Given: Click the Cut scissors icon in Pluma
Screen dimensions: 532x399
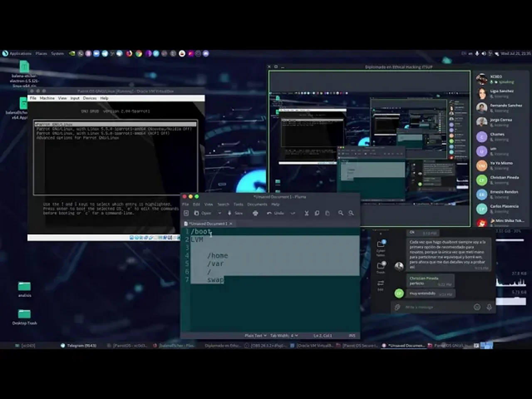Looking at the screenshot, I should pyautogui.click(x=306, y=213).
